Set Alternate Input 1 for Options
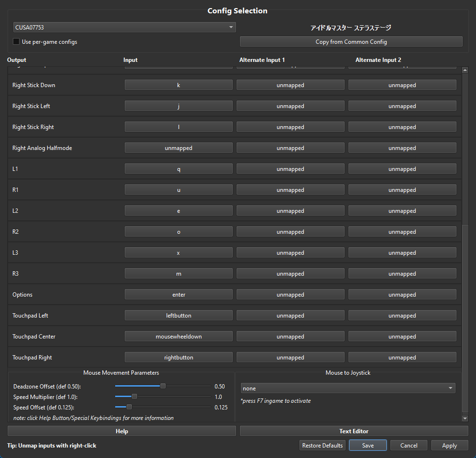This screenshot has width=476, height=458. 290,295
